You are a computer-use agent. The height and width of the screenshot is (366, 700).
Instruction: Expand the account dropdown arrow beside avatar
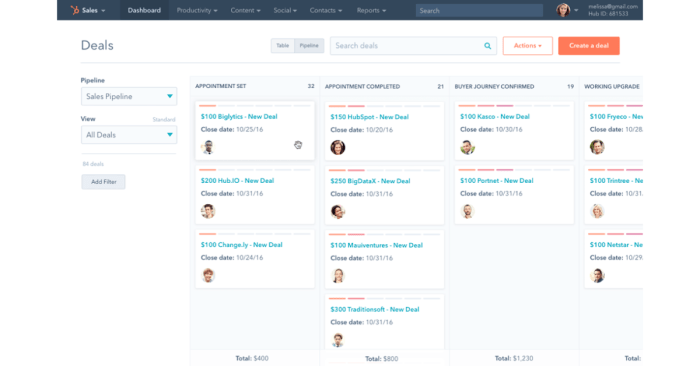coord(576,10)
